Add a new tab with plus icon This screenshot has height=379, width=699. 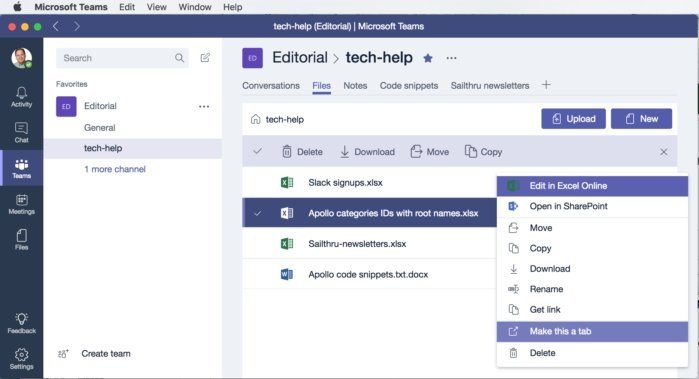coord(546,85)
